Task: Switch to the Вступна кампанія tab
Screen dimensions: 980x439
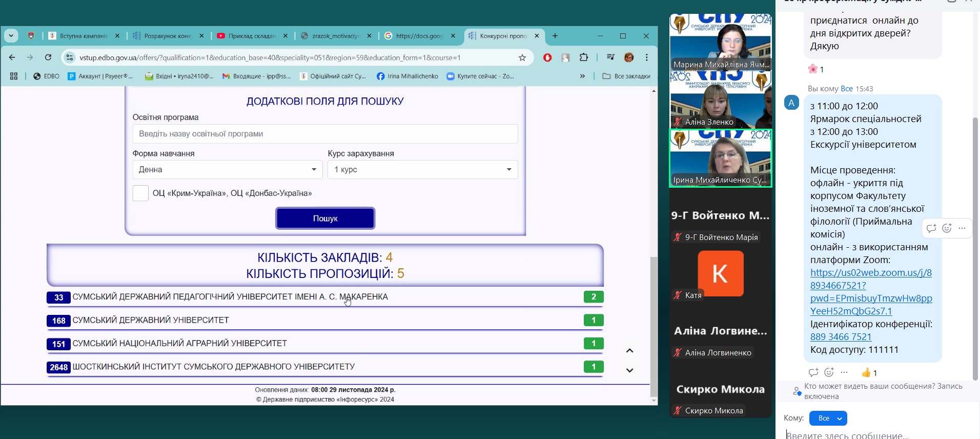Action: [83, 36]
